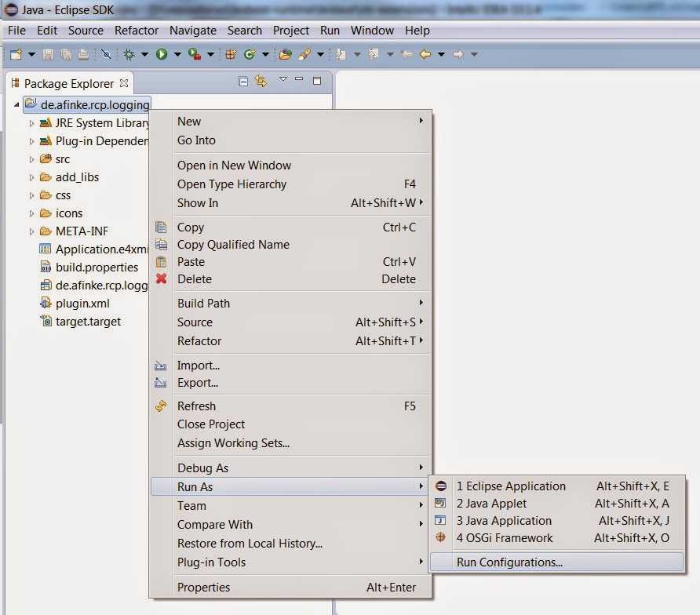Open the Back history dropdown arrow
This screenshot has height=615, width=700.
pyautogui.click(x=441, y=54)
